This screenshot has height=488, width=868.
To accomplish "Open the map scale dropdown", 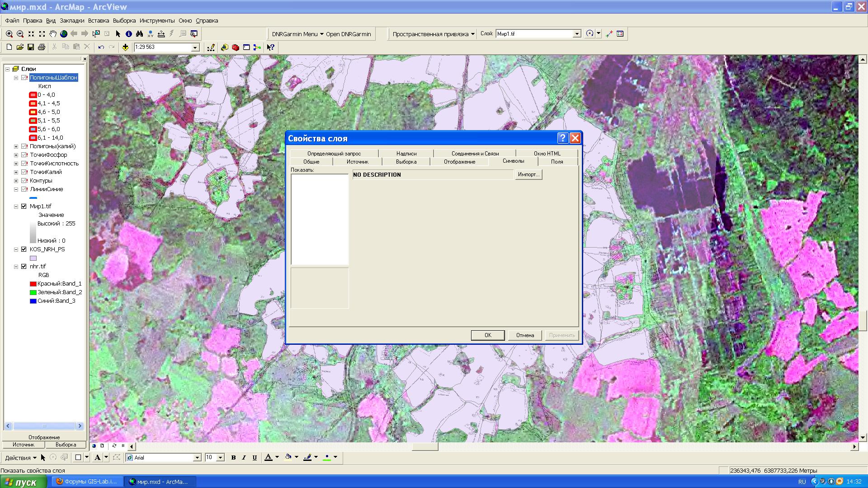I will [195, 47].
